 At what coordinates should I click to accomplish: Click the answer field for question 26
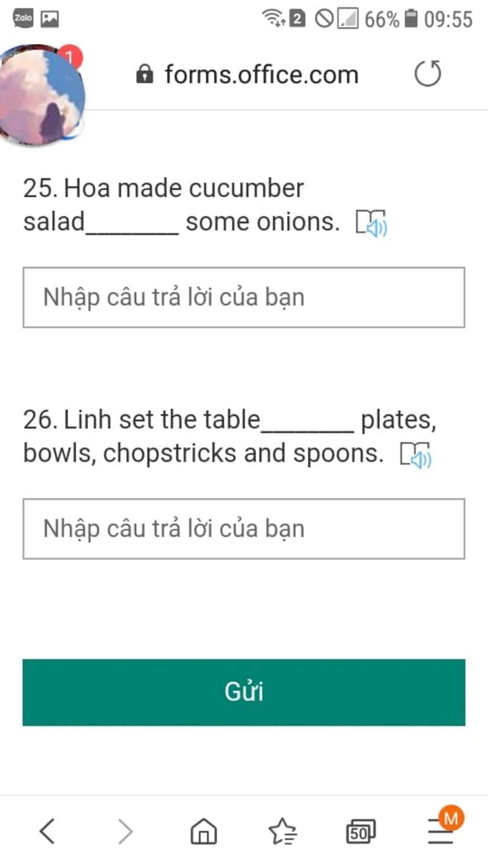click(x=244, y=528)
